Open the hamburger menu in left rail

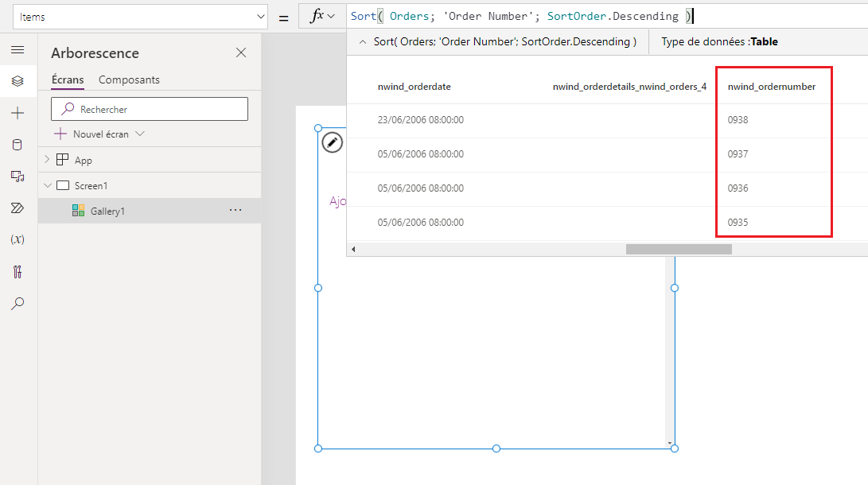click(18, 50)
